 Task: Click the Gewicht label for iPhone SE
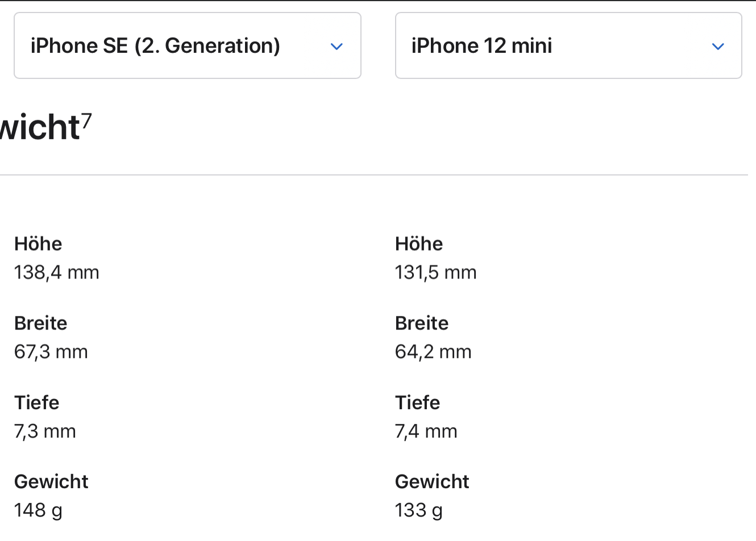coord(51,482)
